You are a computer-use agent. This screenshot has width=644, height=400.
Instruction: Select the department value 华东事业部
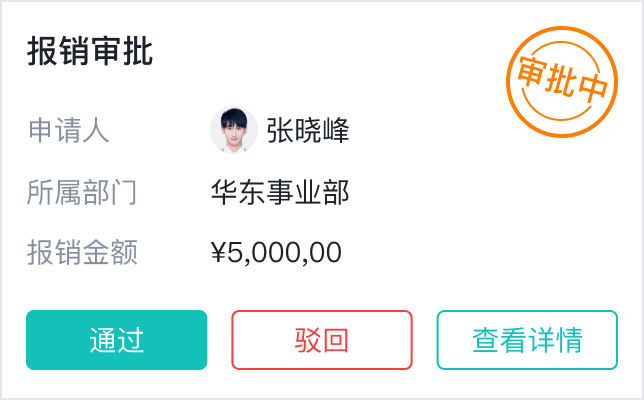pyautogui.click(x=280, y=192)
